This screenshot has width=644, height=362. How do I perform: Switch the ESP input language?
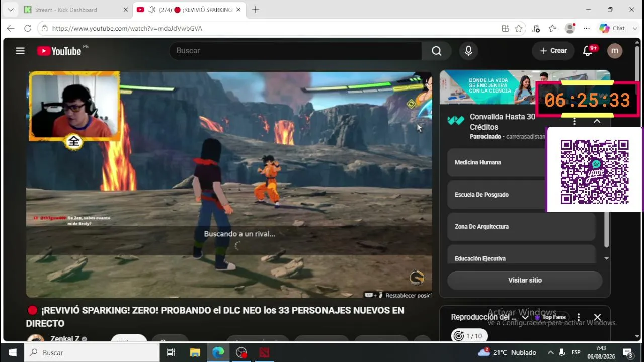[576, 352]
